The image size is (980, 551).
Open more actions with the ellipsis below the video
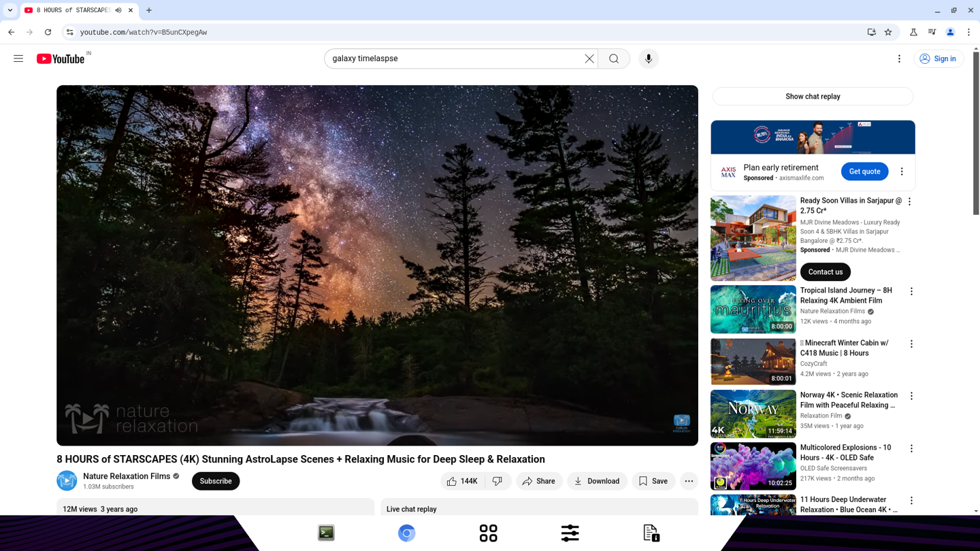689,481
